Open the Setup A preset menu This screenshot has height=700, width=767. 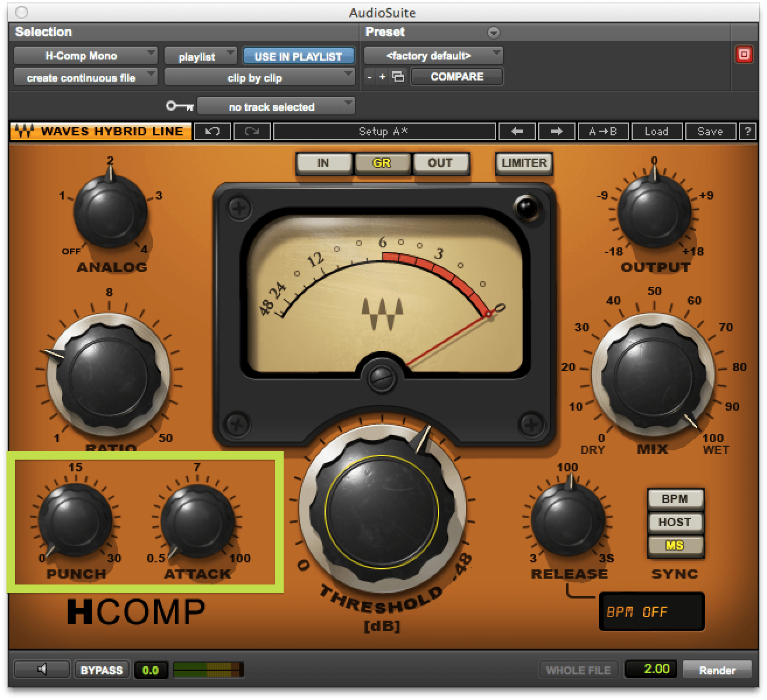point(384,131)
